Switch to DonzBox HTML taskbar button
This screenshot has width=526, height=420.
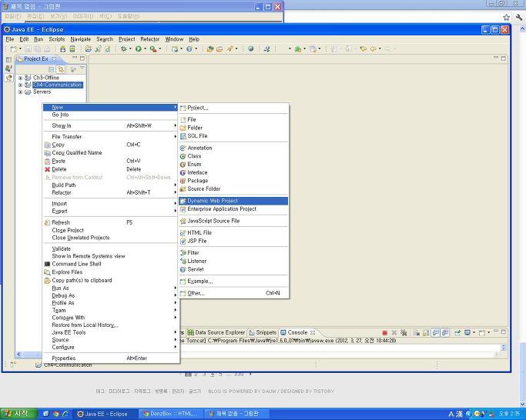point(169,414)
